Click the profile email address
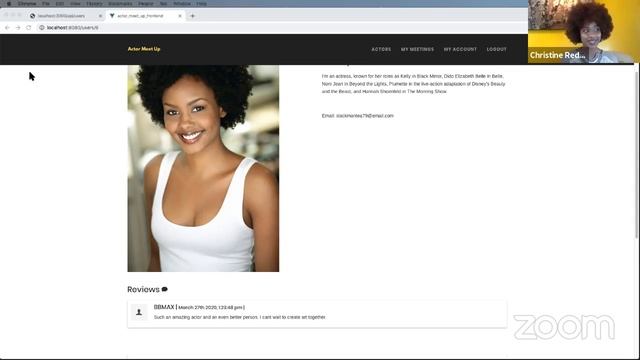Viewport: 640px width, 360px height. [364, 116]
